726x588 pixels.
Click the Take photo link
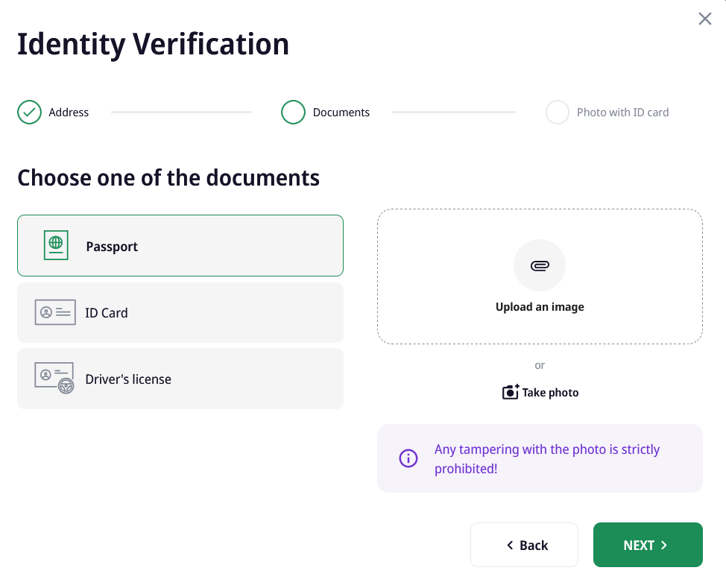[550, 393]
